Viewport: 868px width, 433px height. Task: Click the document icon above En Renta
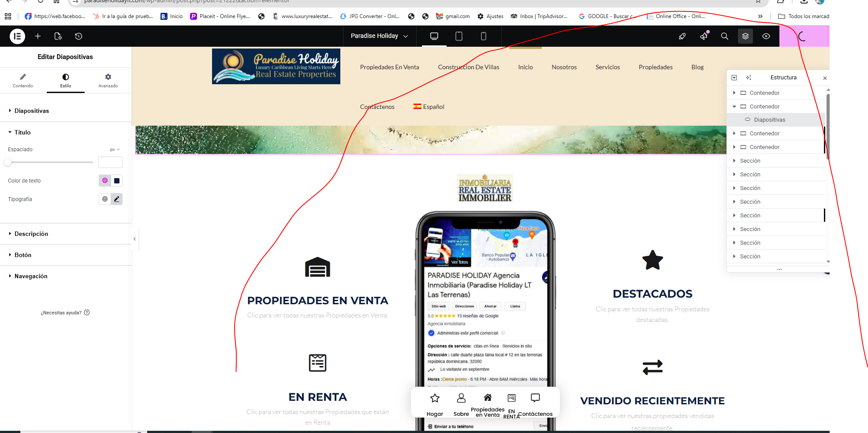(318, 363)
